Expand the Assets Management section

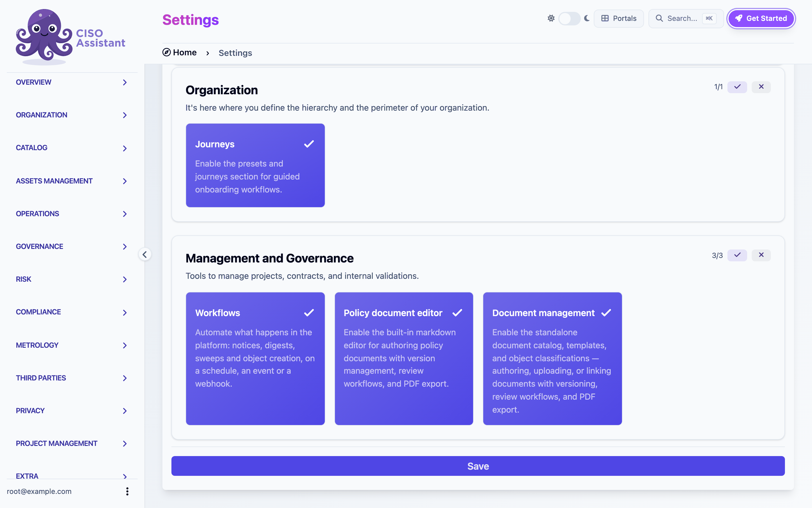pyautogui.click(x=72, y=181)
